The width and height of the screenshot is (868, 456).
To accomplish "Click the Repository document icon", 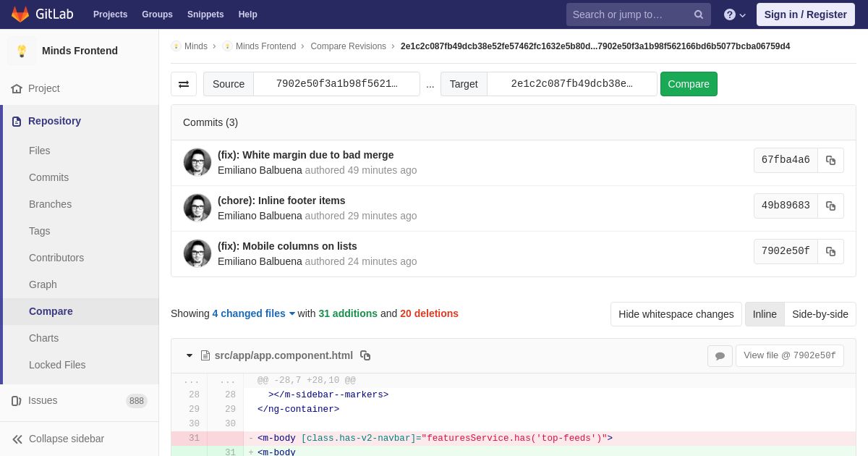I will (17, 121).
